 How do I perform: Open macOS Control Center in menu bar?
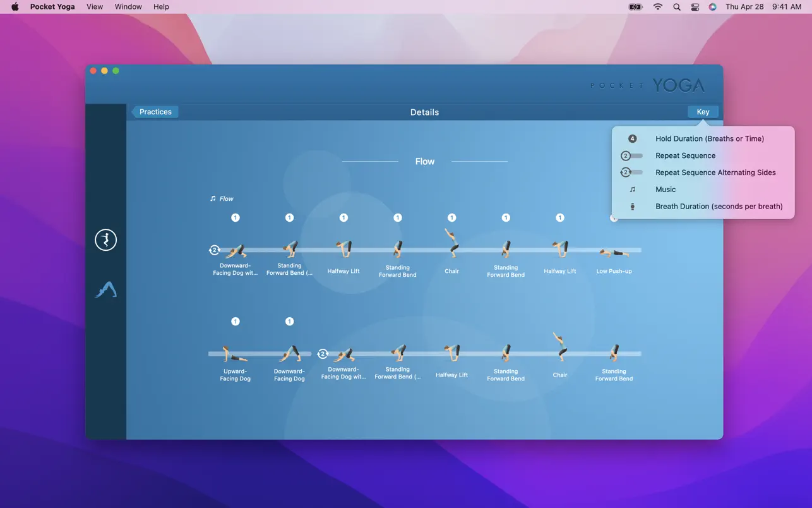tap(695, 7)
